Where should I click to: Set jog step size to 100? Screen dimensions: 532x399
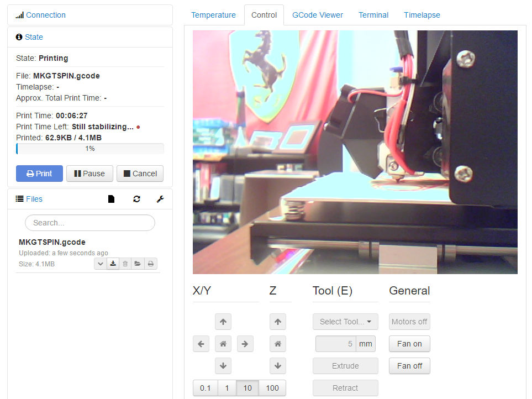click(x=272, y=388)
